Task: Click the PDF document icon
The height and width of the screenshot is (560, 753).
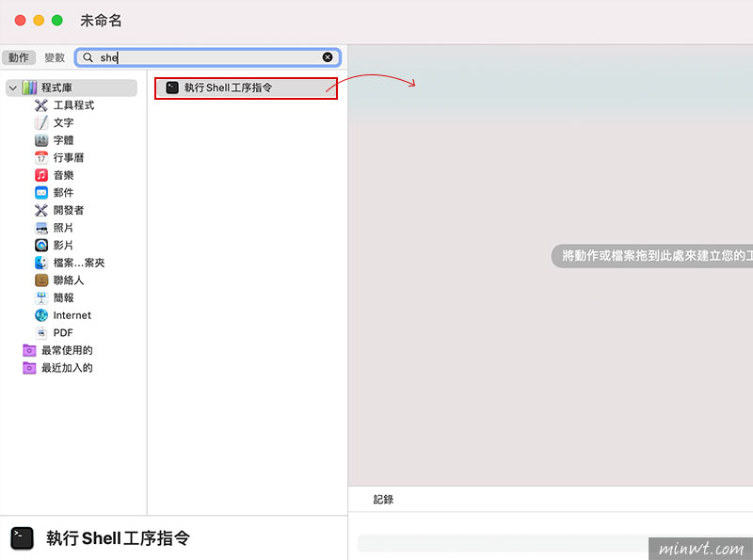Action: pos(41,332)
